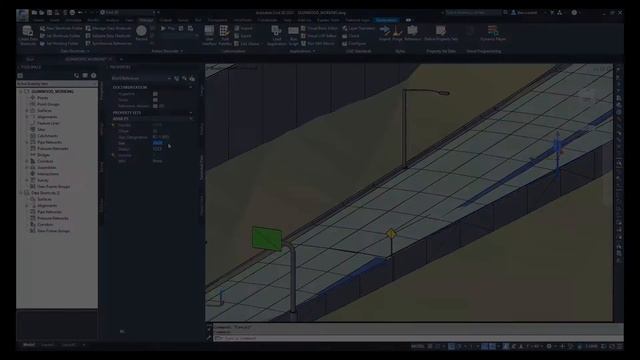The width and height of the screenshot is (640, 360).
Task: Open the Start tab
Action: tap(31, 59)
